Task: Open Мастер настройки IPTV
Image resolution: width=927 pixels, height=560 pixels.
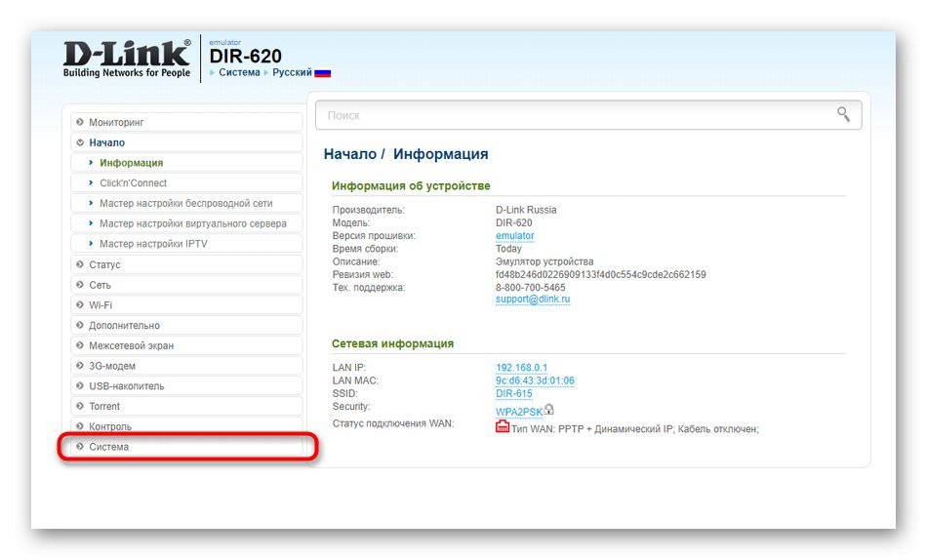Action: [186, 244]
